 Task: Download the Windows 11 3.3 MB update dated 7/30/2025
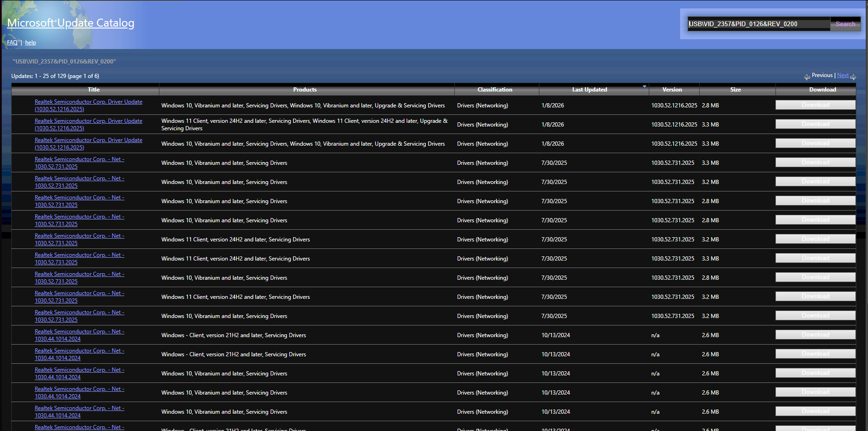pos(815,258)
